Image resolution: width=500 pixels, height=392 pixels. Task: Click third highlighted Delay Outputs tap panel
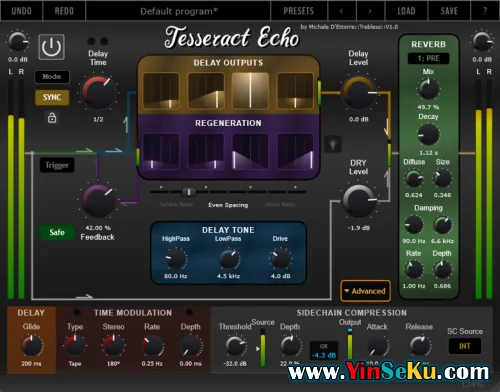coord(250,91)
